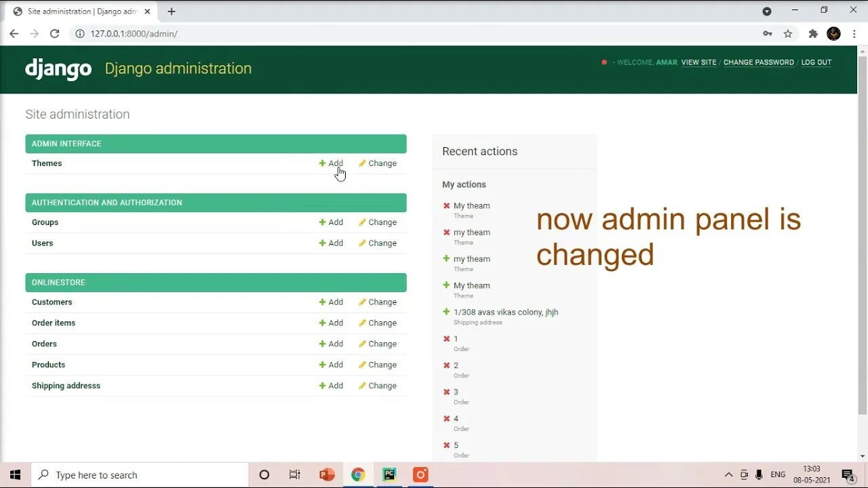Click the VIEW SITE link
This screenshot has width=868, height=488.
point(698,62)
